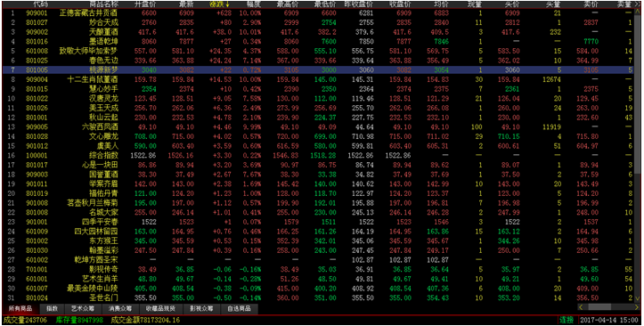The width and height of the screenshot is (644, 326).
Task: Sort by the 最新 column header
Action: point(186,4)
